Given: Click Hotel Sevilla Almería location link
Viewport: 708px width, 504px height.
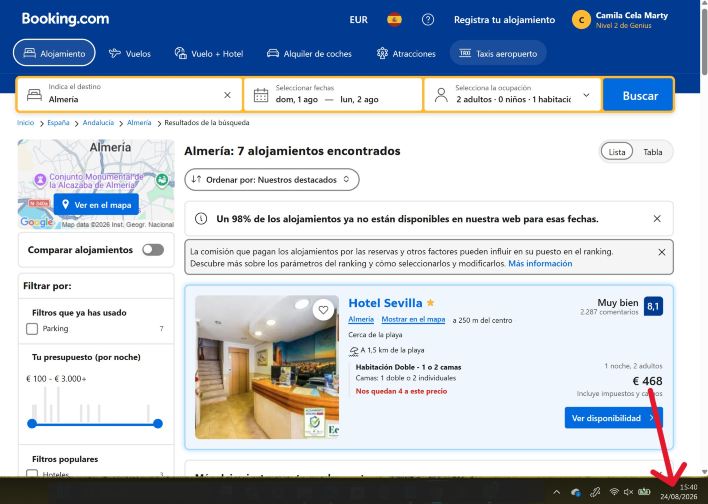Looking at the screenshot, I should pos(361,320).
